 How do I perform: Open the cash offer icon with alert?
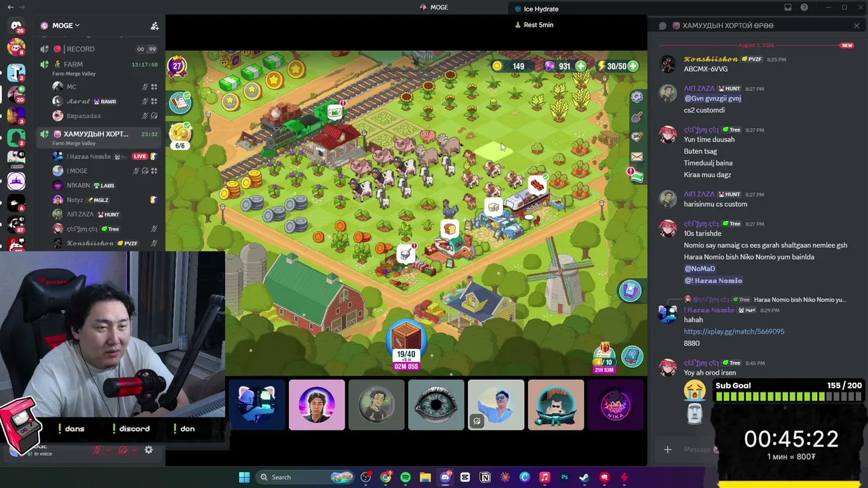635,176
